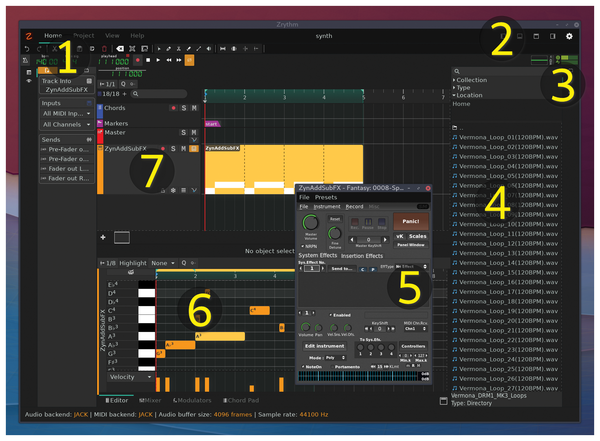Screen dimensions: 600x441
Task: Toggle the Enabled checkbox in ZynAddSubFX window
Action: coord(340,315)
